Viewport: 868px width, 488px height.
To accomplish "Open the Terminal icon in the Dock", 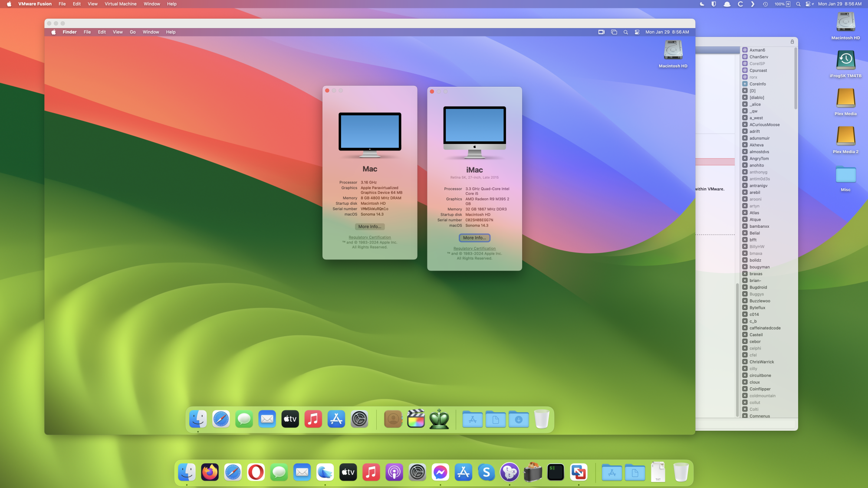I will pyautogui.click(x=556, y=472).
